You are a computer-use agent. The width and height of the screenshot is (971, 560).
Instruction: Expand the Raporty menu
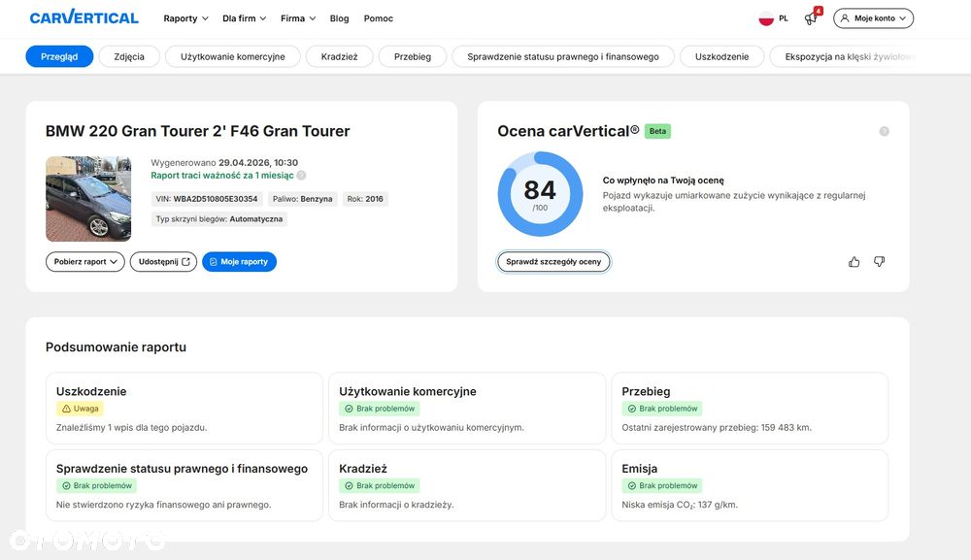point(185,18)
